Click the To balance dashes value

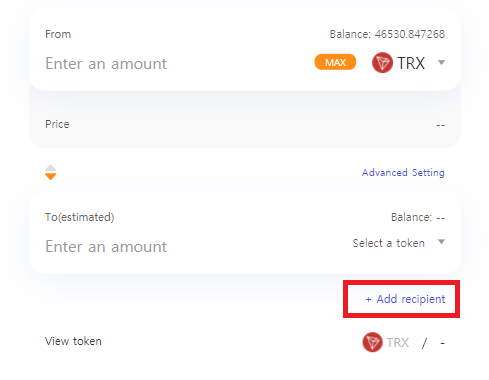click(441, 218)
